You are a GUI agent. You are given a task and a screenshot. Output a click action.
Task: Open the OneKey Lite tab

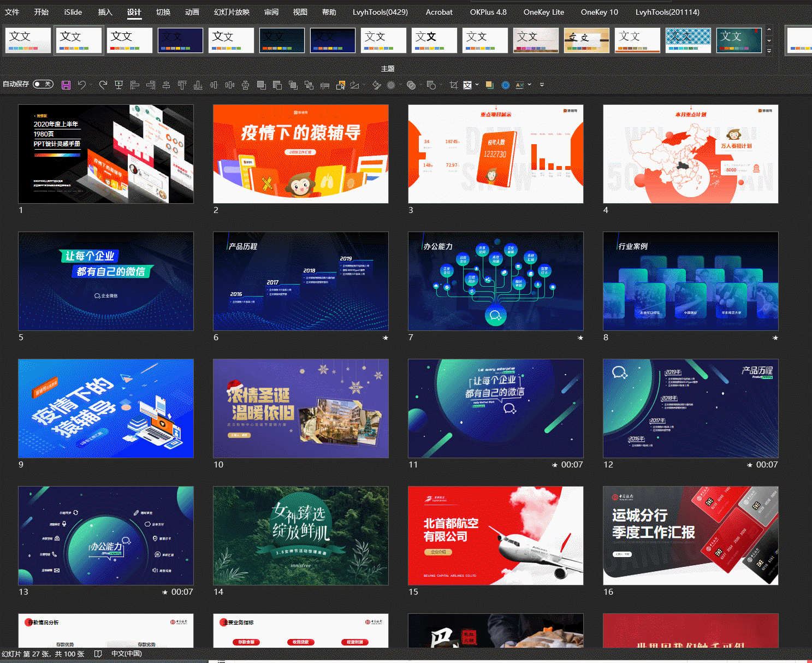tap(544, 12)
